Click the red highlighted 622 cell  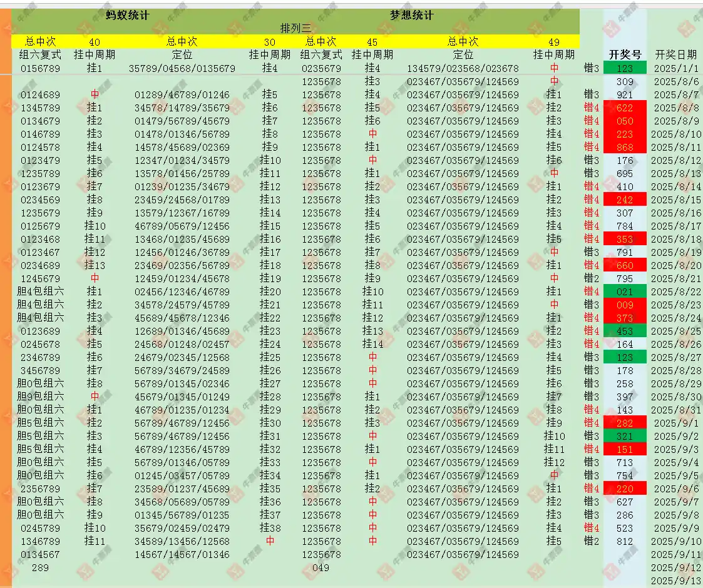625,108
